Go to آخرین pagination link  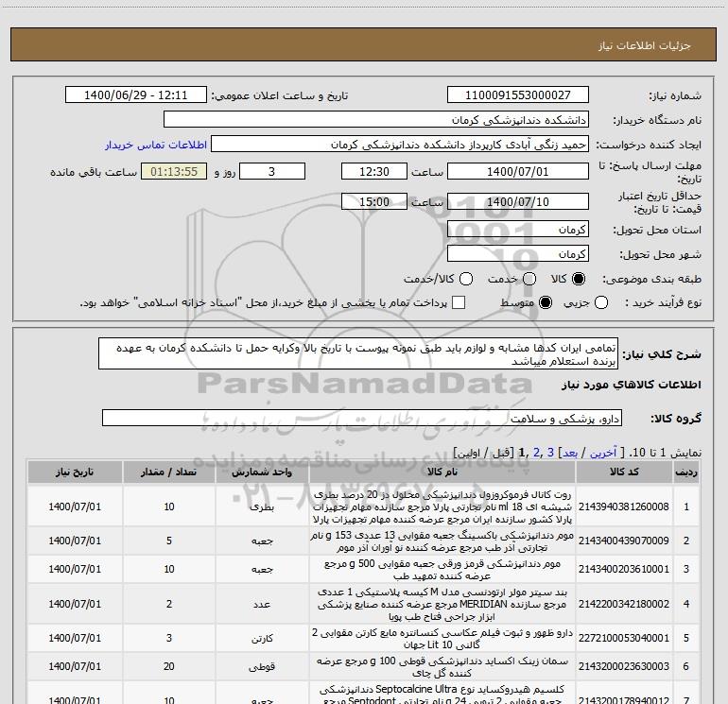click(602, 453)
